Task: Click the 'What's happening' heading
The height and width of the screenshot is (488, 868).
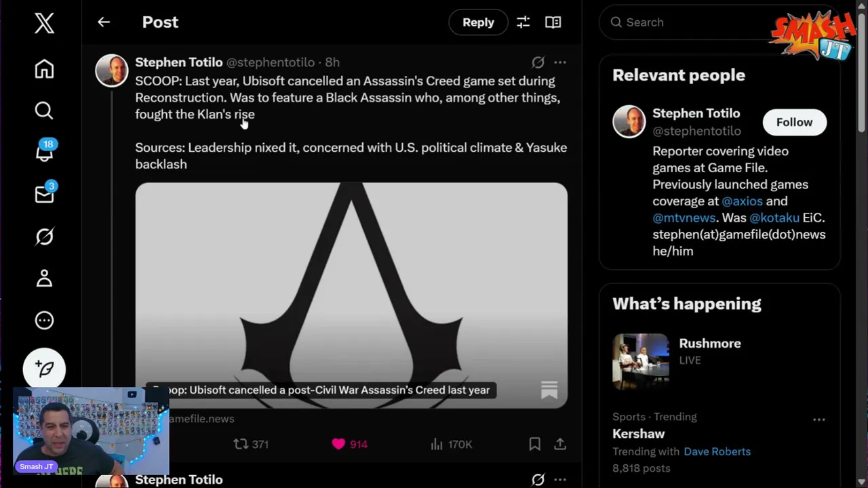Action: click(x=686, y=304)
